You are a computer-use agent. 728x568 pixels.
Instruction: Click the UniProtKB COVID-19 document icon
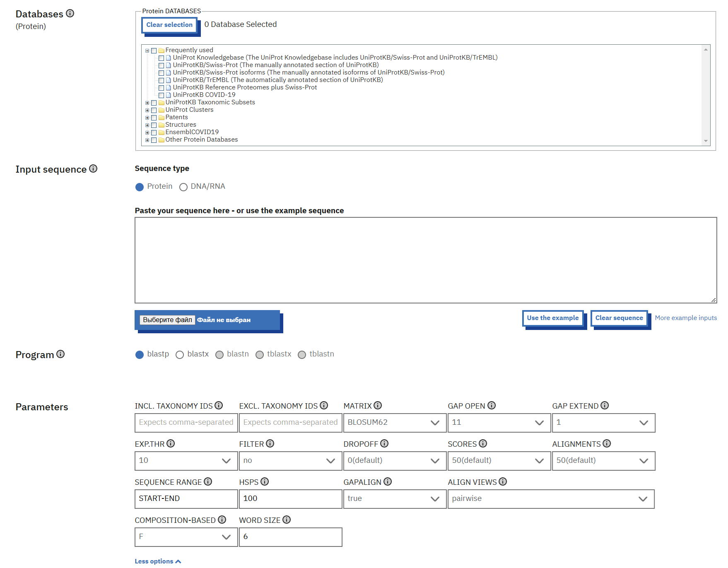click(169, 95)
